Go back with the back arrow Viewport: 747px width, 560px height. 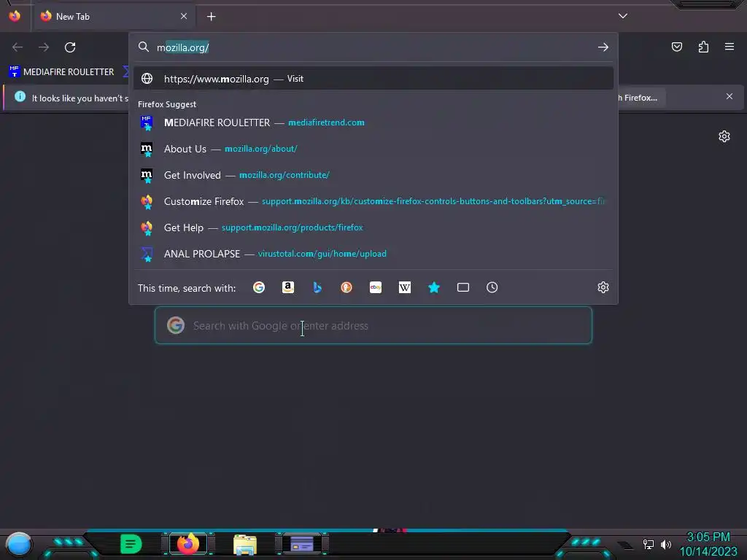(x=18, y=47)
